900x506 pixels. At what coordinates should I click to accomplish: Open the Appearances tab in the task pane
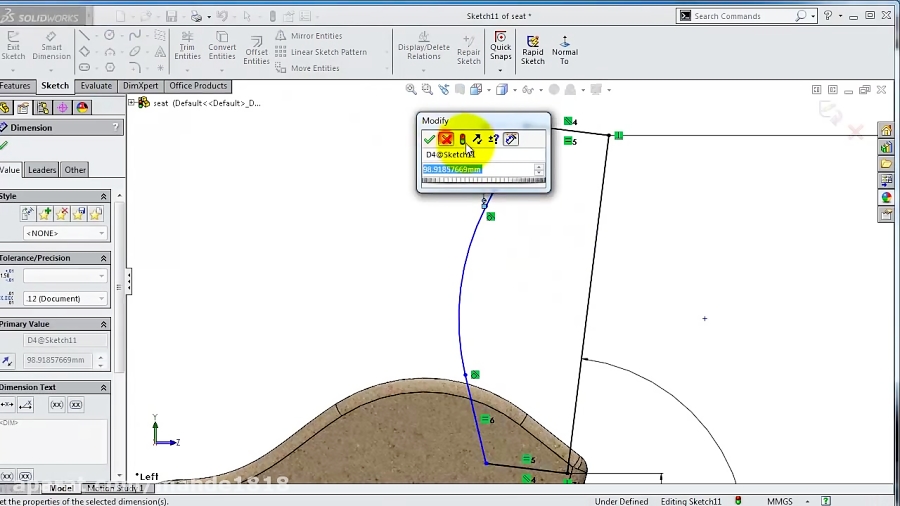coord(886,197)
